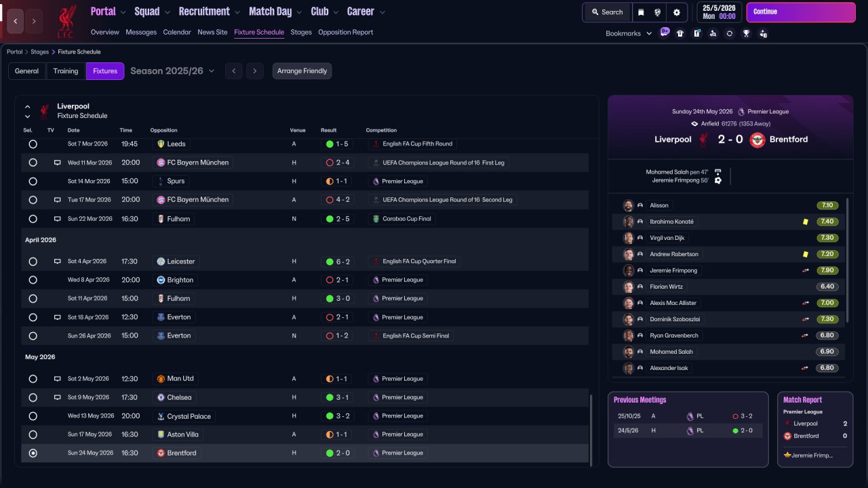
Task: Expand the Career menu dropdown
Action: [x=382, y=12]
